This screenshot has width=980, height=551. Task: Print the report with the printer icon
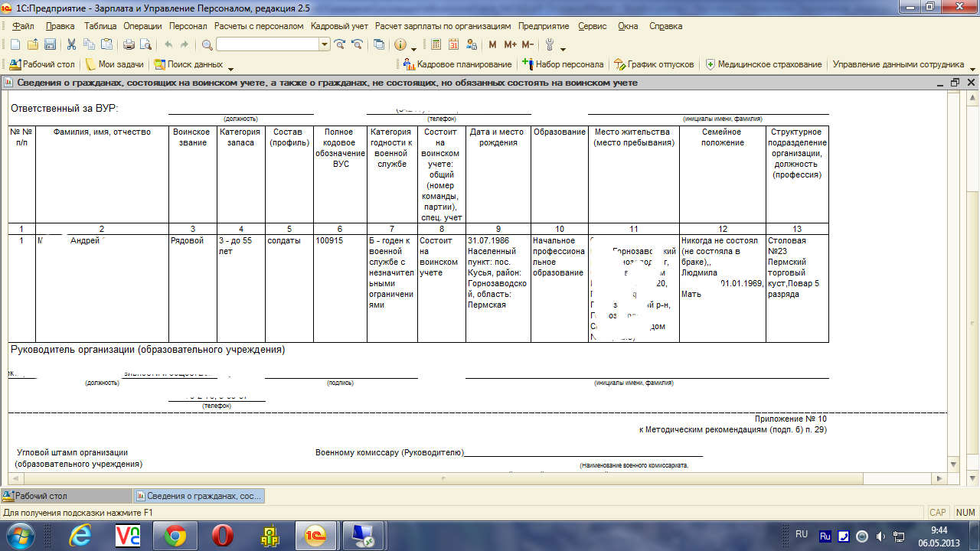(129, 44)
